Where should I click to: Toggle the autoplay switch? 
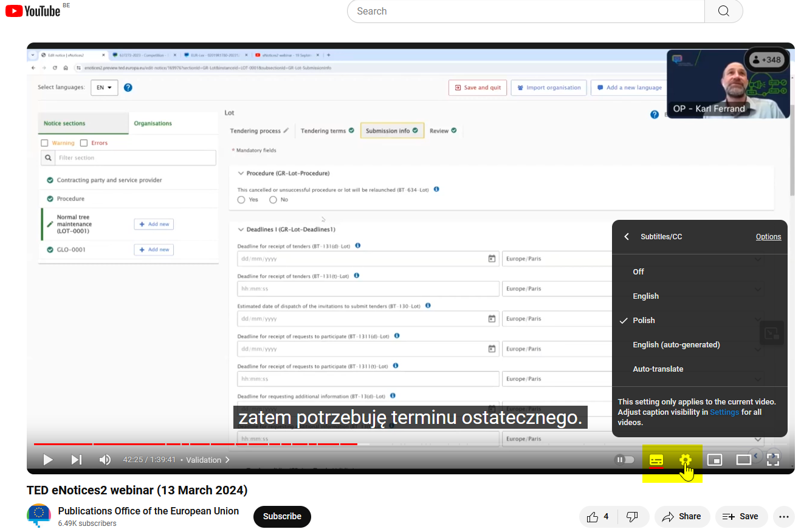pyautogui.click(x=625, y=460)
